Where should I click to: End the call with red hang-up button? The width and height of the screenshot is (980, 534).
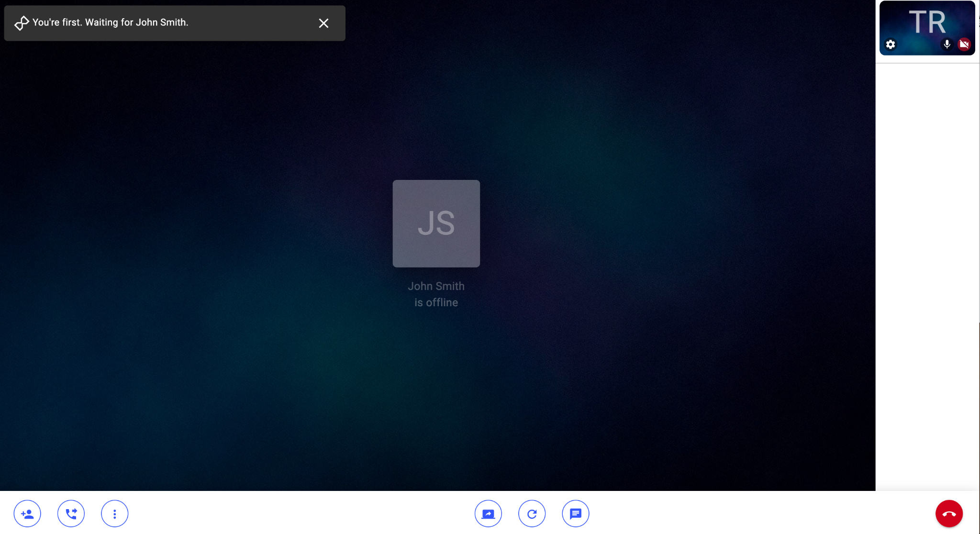(x=949, y=514)
